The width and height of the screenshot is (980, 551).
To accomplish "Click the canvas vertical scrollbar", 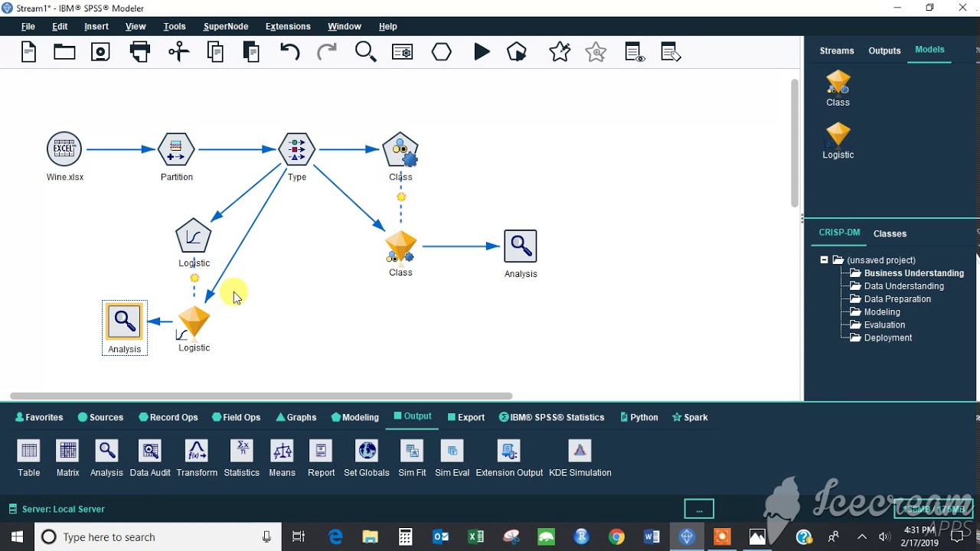I will [795, 142].
